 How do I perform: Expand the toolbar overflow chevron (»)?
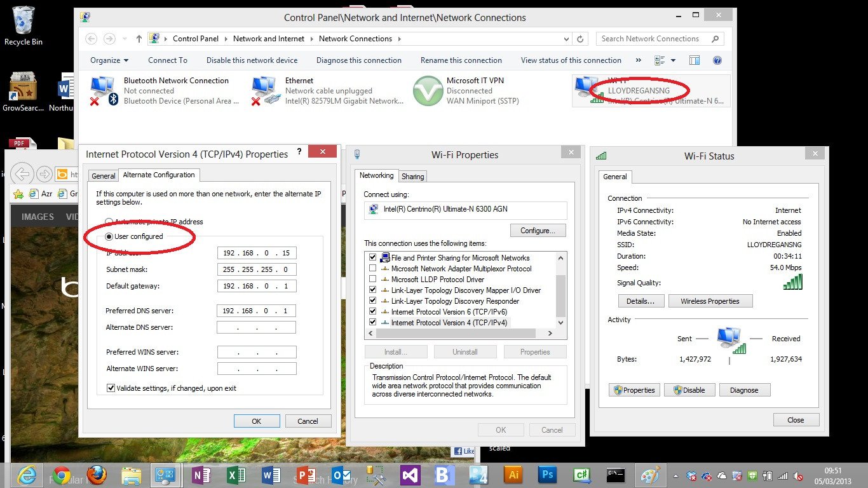pyautogui.click(x=638, y=60)
